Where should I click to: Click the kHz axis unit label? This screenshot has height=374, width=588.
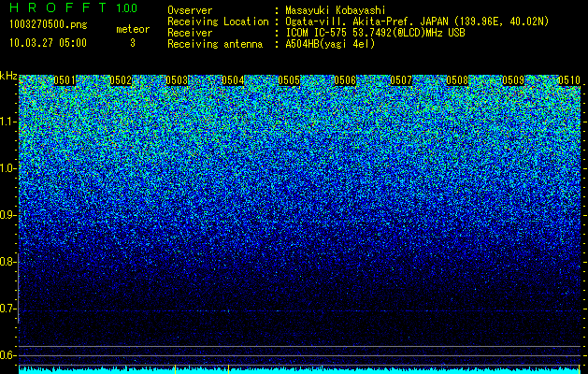pyautogui.click(x=8, y=76)
